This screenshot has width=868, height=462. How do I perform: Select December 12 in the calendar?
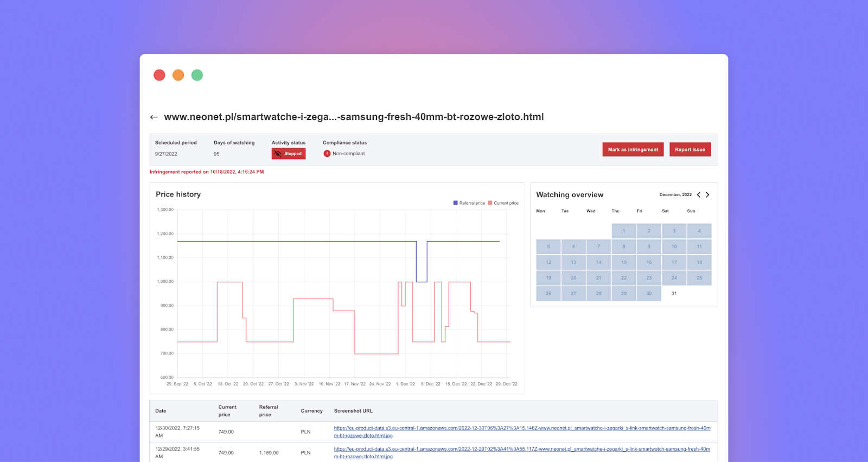click(548, 262)
